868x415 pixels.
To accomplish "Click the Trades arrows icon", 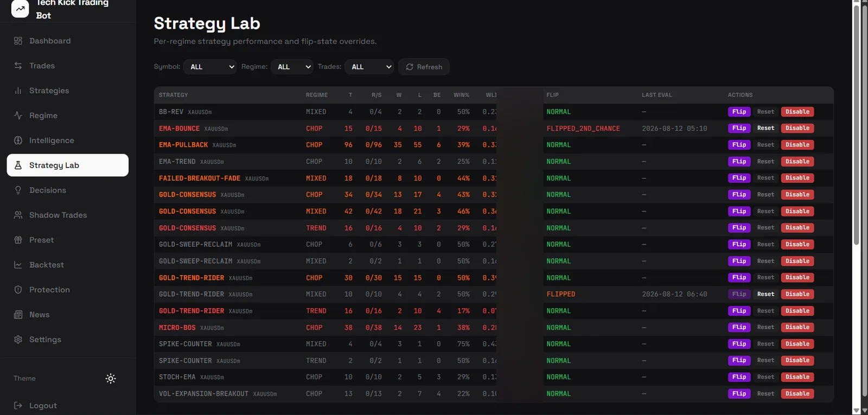I will (18, 66).
